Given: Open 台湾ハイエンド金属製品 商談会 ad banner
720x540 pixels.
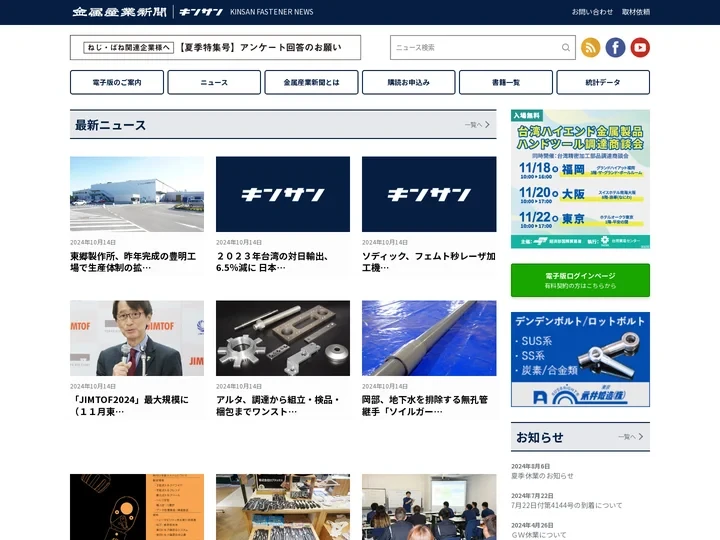Looking at the screenshot, I should coord(580,179).
